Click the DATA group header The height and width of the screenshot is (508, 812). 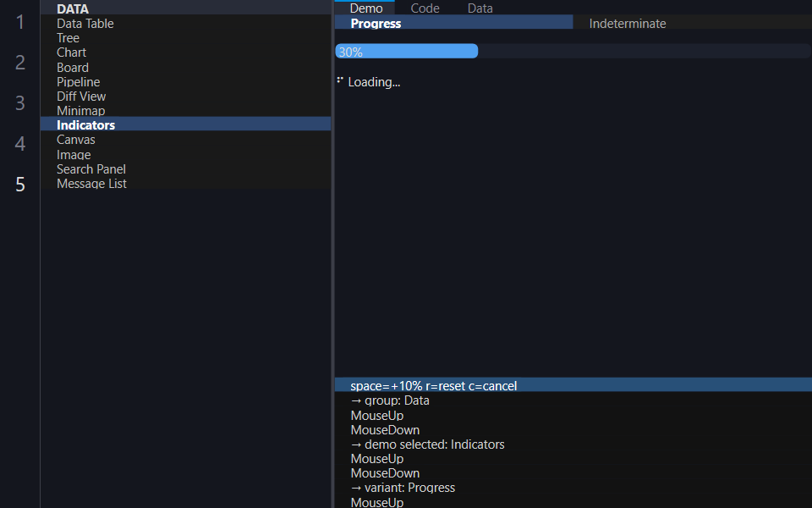[x=185, y=8]
